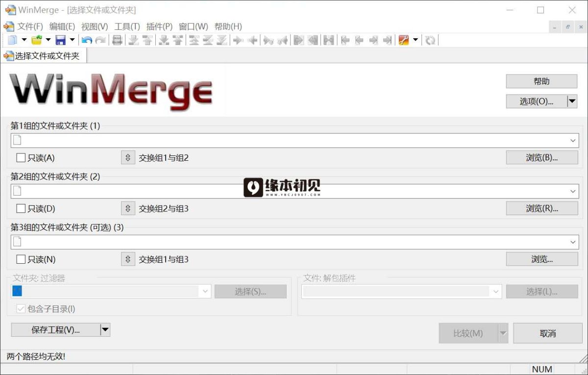The width and height of the screenshot is (588, 375).
Task: Open the 编辑(E) menu
Action: (x=62, y=26)
